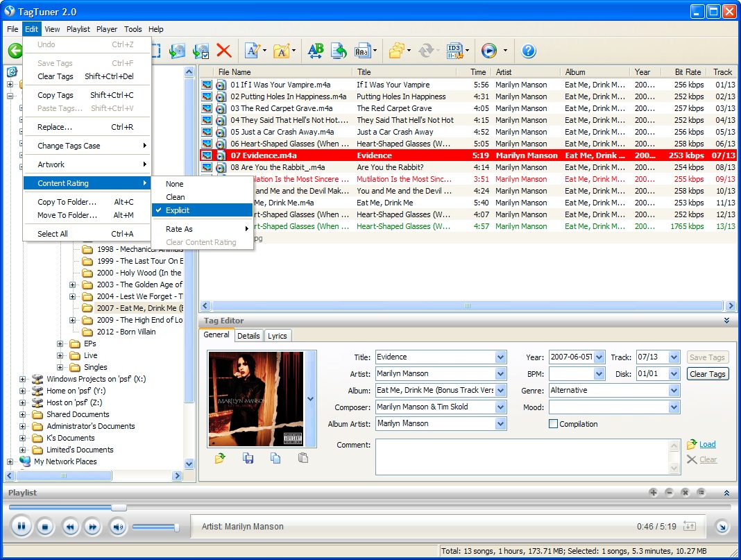741x560 pixels.
Task: Click the ID3 tag version toolbar icon
Action: [455, 51]
